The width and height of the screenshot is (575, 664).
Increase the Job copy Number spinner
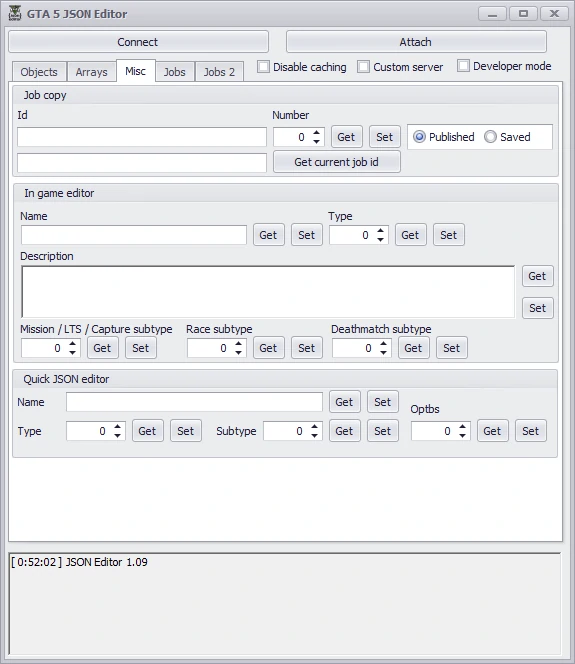[316, 133]
